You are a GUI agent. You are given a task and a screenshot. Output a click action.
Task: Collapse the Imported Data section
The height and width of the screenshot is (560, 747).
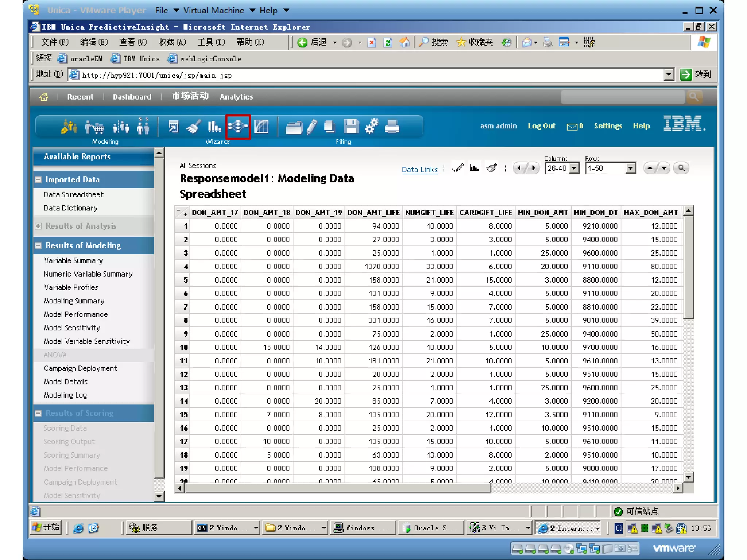coord(38,179)
